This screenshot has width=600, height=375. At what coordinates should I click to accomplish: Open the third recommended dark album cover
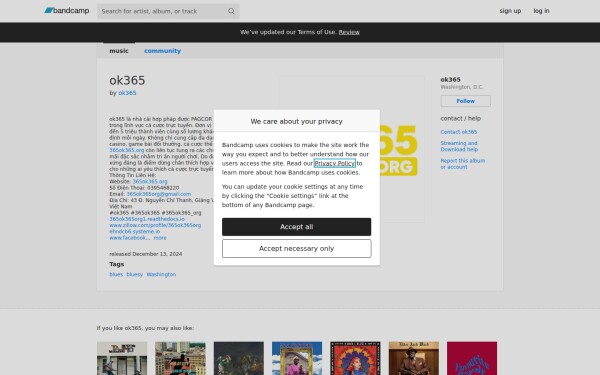pyautogui.click(x=238, y=358)
